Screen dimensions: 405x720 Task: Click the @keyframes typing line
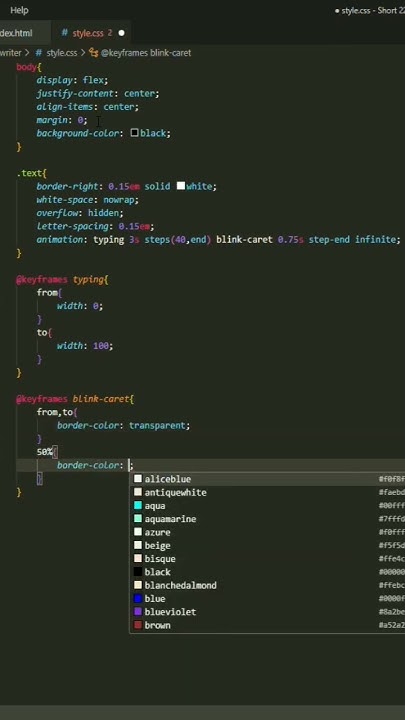tap(62, 280)
